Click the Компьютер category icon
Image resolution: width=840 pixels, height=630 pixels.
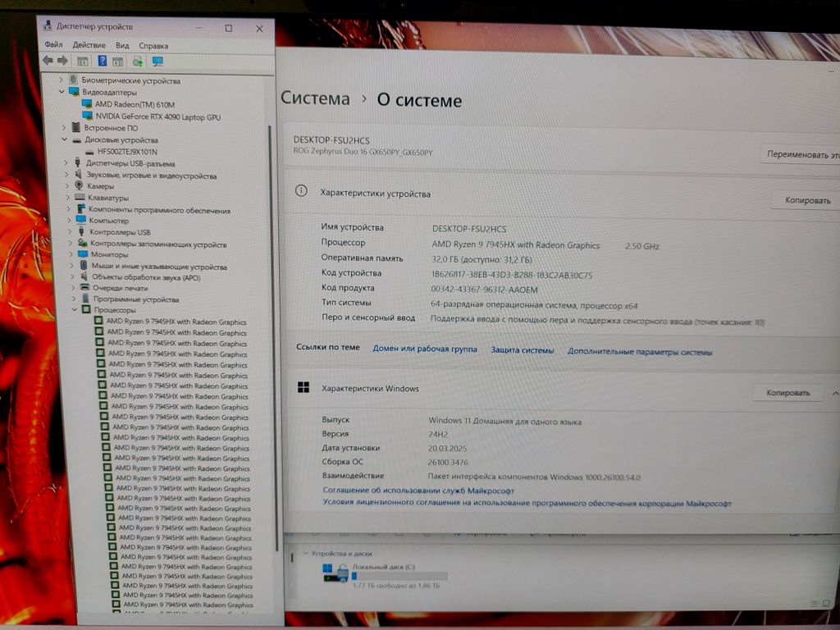tap(81, 220)
